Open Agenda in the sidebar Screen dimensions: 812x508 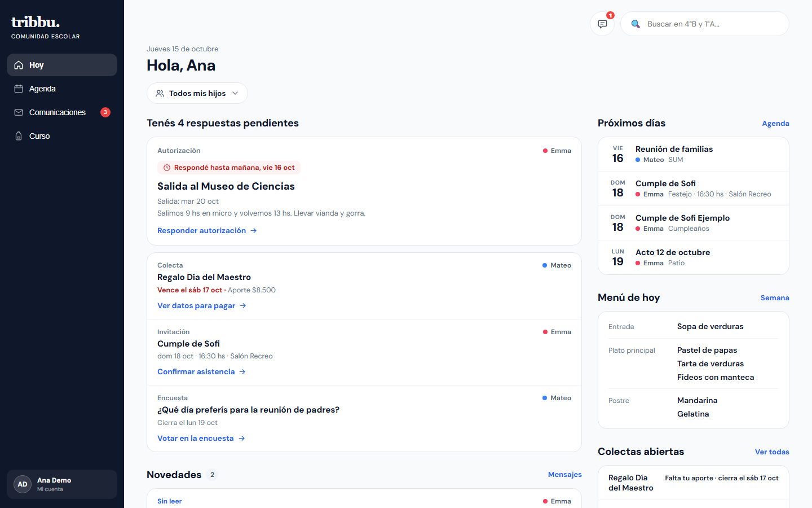[x=62, y=89]
